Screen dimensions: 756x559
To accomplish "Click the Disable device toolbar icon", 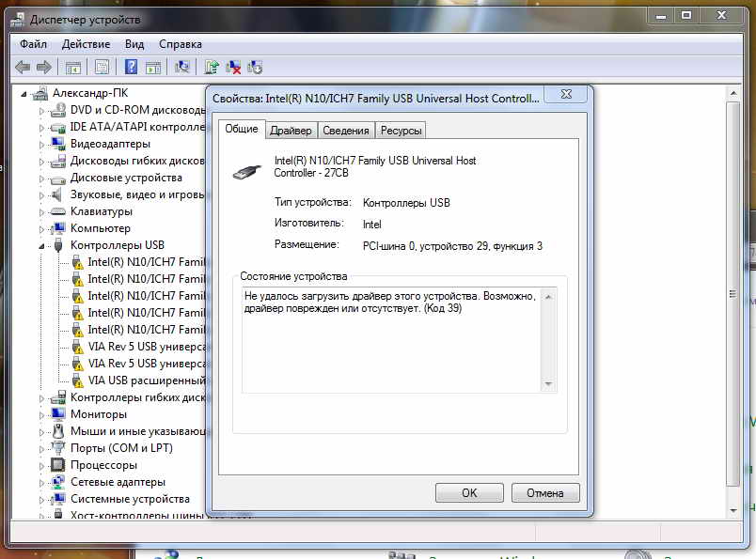I will [255, 67].
